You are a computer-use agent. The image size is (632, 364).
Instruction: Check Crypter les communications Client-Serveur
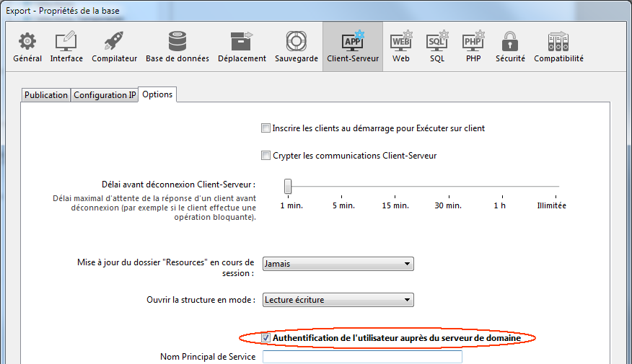coord(265,156)
